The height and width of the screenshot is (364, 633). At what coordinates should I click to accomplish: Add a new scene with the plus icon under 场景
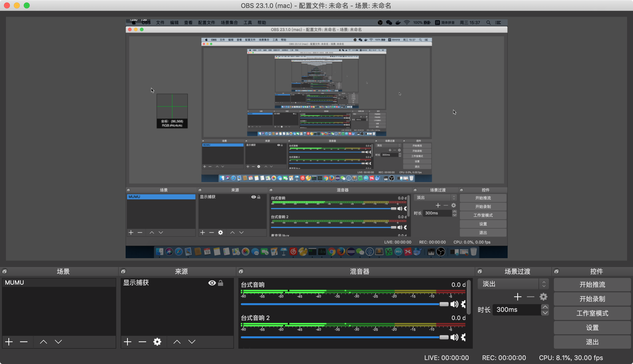9,341
